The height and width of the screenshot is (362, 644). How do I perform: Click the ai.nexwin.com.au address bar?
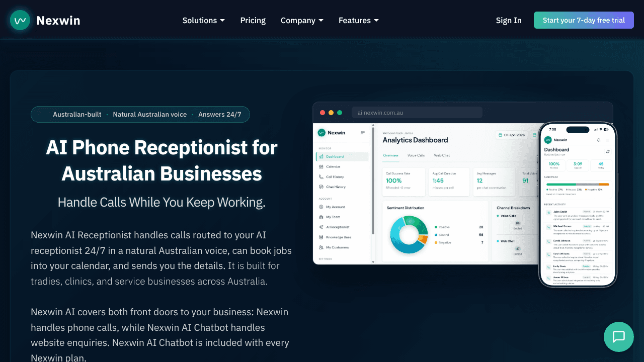click(417, 113)
